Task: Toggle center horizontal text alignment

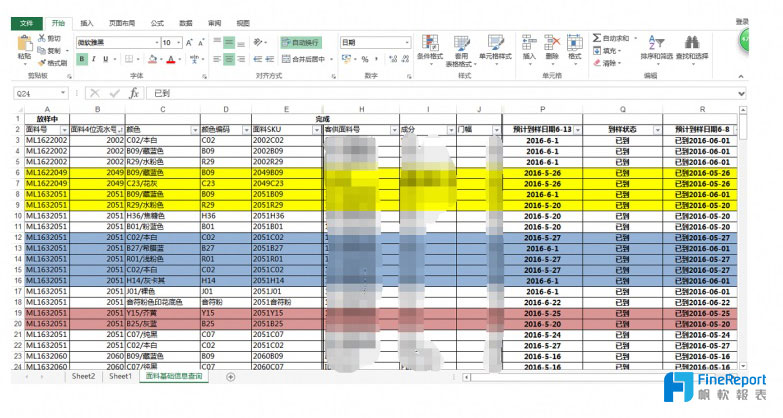Action: click(x=229, y=59)
